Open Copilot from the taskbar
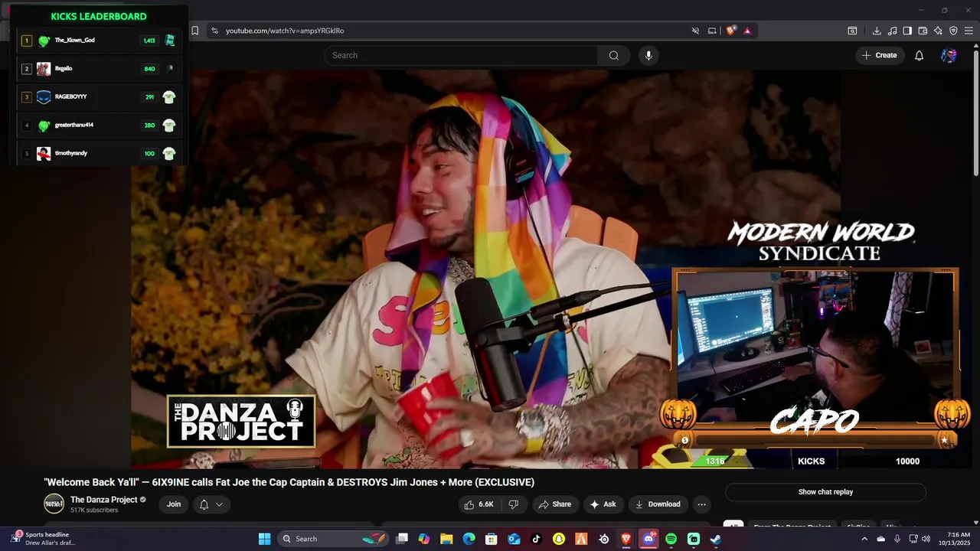 pos(424,539)
